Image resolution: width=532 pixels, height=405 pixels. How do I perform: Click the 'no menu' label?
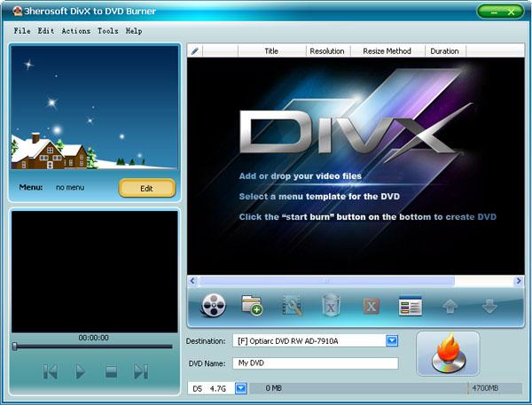(x=70, y=188)
